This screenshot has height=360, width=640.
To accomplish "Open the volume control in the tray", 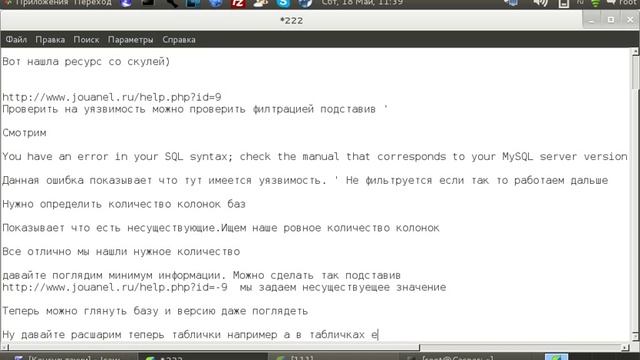I will 540,3.
